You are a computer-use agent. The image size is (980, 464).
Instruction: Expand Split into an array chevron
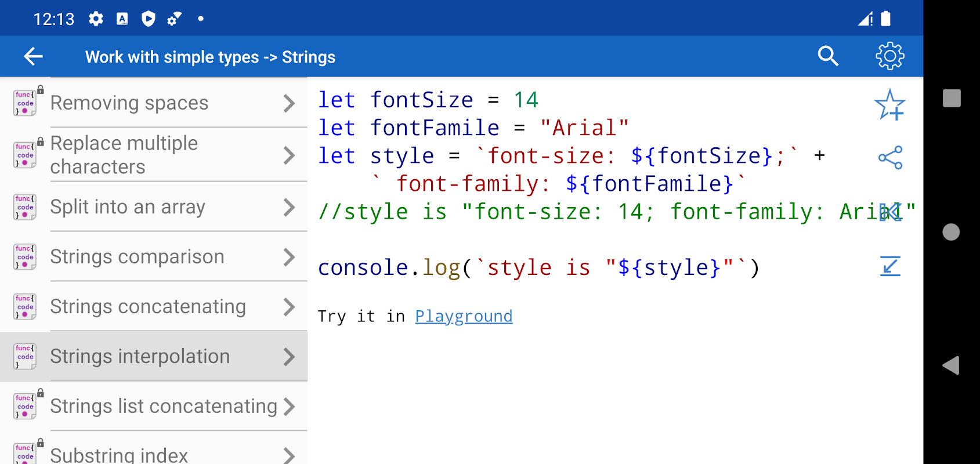click(289, 207)
